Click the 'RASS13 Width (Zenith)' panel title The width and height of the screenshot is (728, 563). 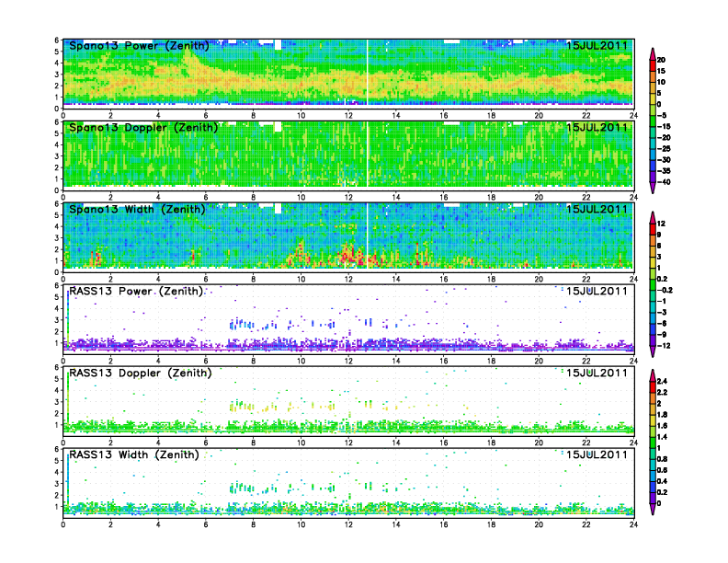point(134,454)
